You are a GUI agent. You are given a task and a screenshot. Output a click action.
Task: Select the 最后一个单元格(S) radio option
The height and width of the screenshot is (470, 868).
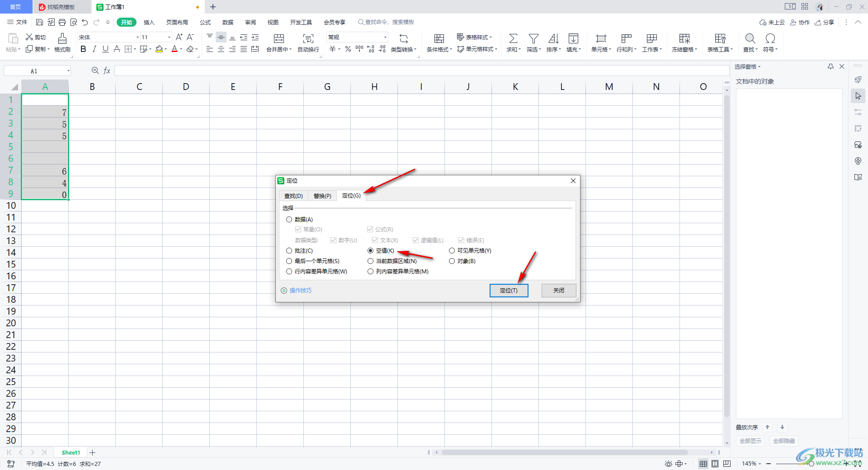289,261
